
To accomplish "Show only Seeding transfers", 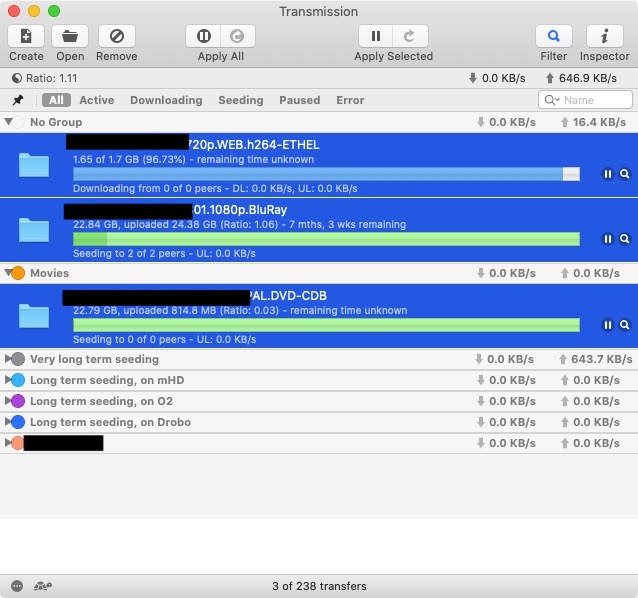I will (x=241, y=100).
